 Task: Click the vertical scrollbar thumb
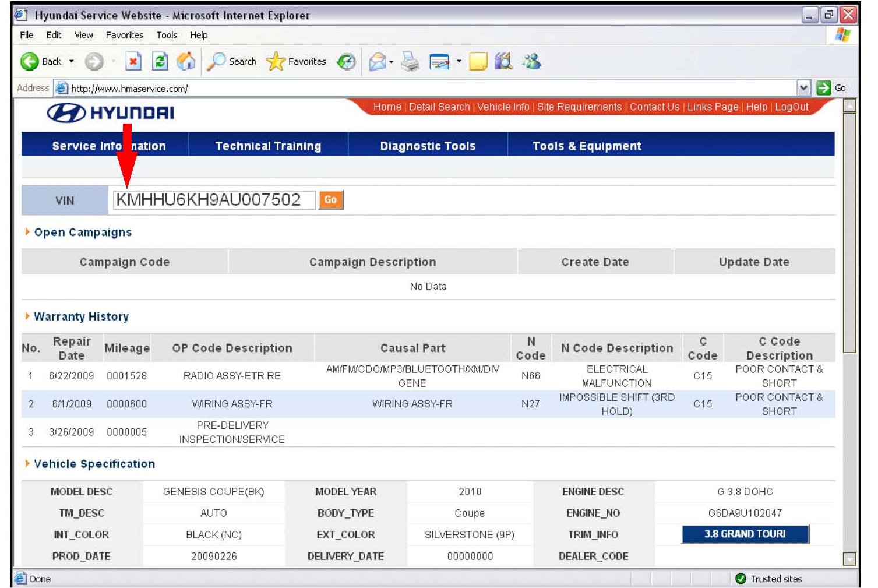(x=849, y=233)
